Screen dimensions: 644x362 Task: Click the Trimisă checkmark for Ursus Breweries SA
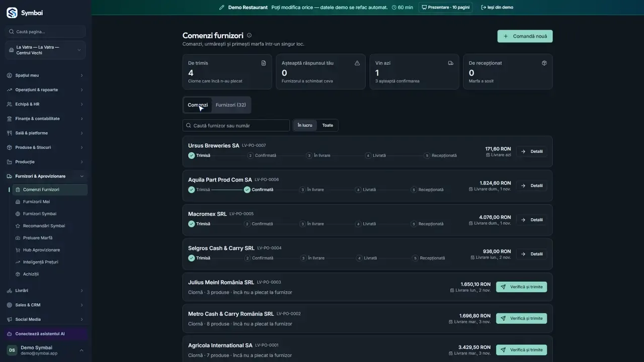point(191,155)
